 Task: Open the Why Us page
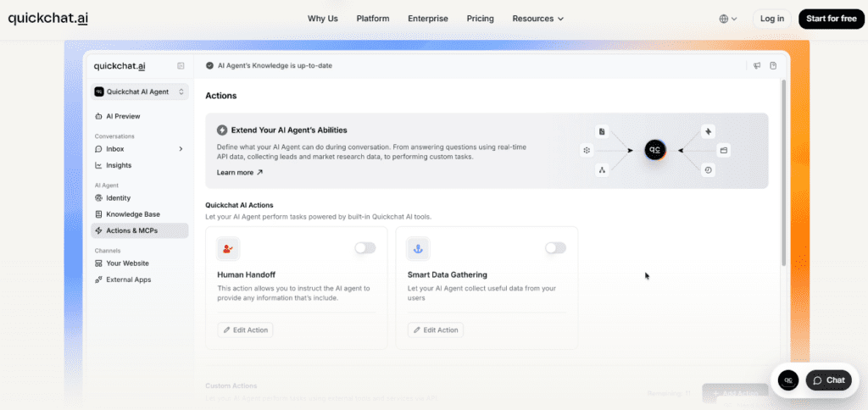coord(323,19)
